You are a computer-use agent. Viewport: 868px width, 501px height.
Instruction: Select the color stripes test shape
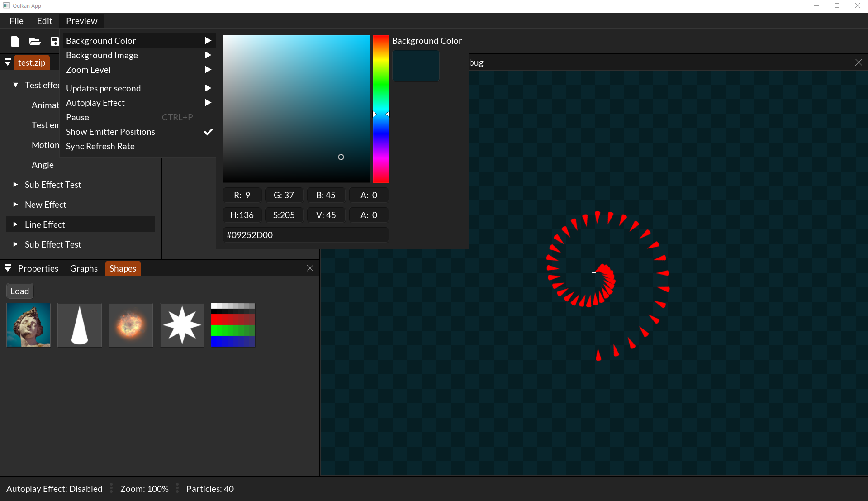[x=233, y=325]
